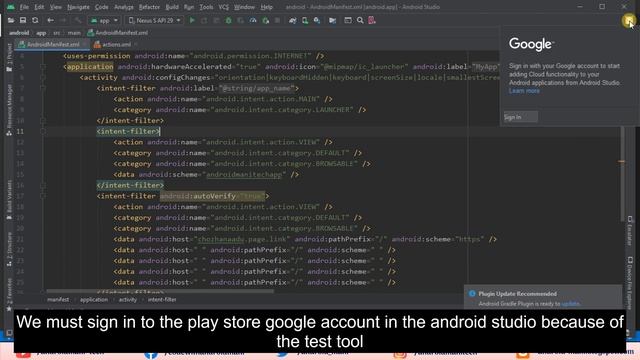Click the Make Project hammer icon
Image resolution: width=640 pixels, height=360 pixels.
(x=78, y=20)
